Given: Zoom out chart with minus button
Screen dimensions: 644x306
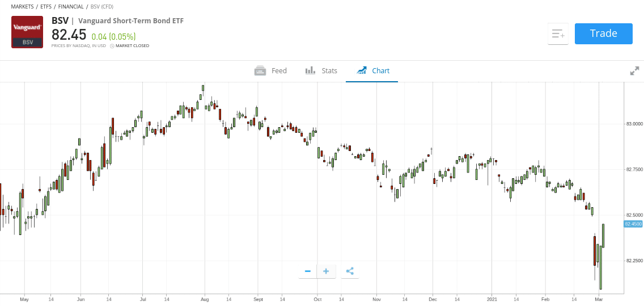Looking at the screenshot, I should pos(308,271).
